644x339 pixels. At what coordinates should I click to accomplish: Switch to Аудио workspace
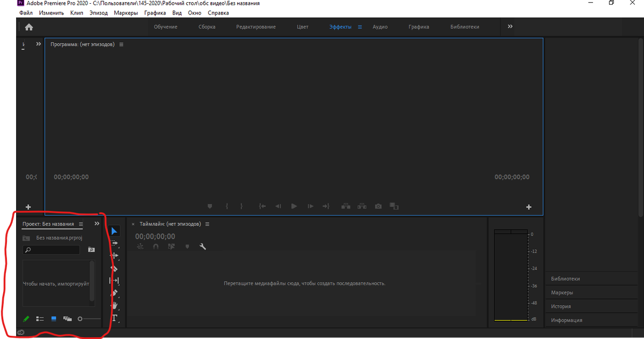[380, 27]
